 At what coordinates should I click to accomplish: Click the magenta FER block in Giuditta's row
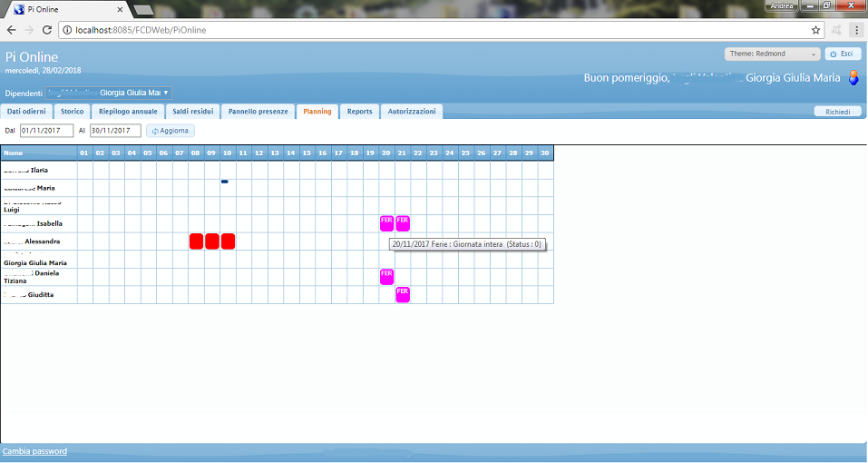[403, 294]
